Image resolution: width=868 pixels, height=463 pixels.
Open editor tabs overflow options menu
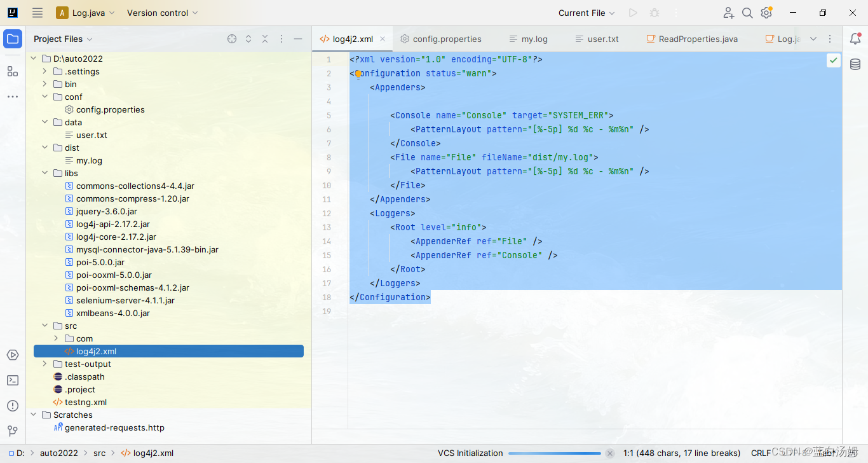[x=830, y=39]
